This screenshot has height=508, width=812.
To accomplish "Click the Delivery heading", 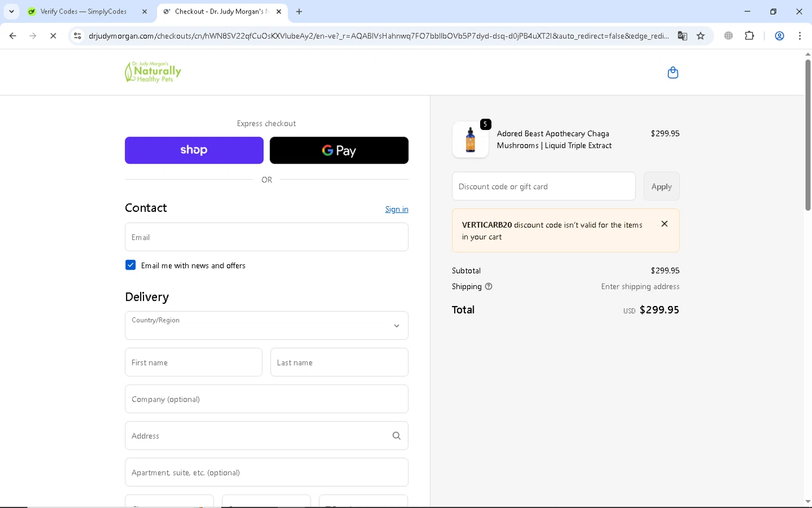I will [147, 297].
